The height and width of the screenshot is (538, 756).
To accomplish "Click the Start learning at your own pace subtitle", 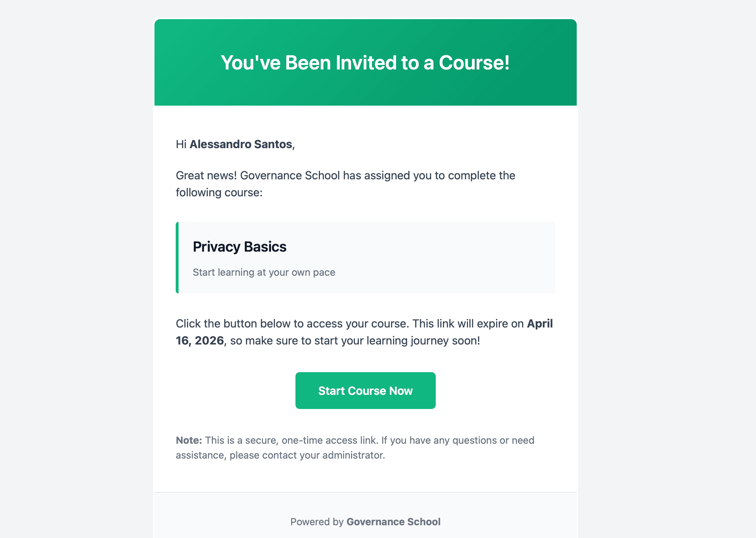I will (x=264, y=272).
